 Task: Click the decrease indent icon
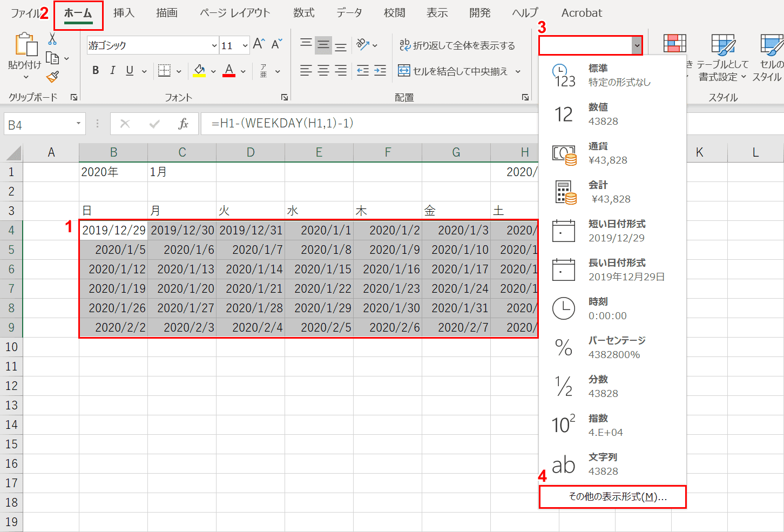[x=363, y=71]
